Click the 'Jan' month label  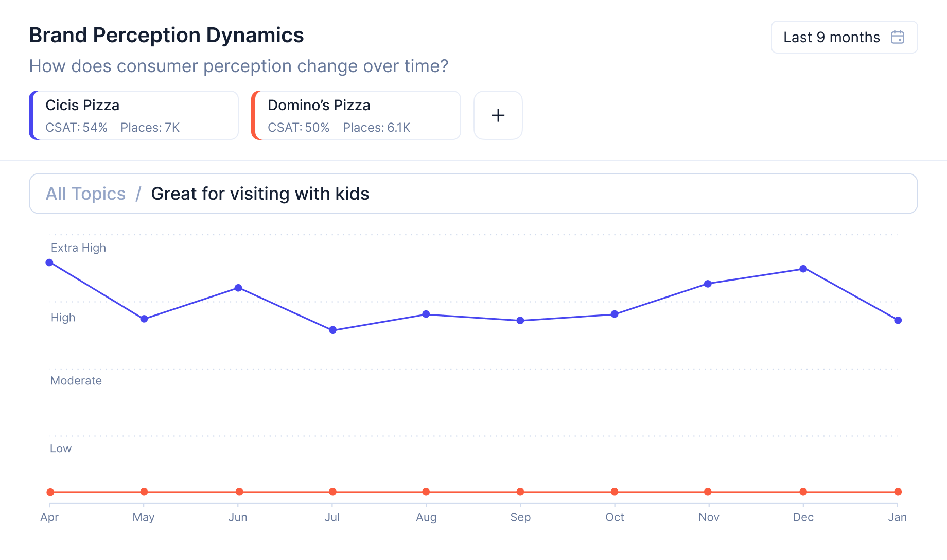pyautogui.click(x=897, y=517)
